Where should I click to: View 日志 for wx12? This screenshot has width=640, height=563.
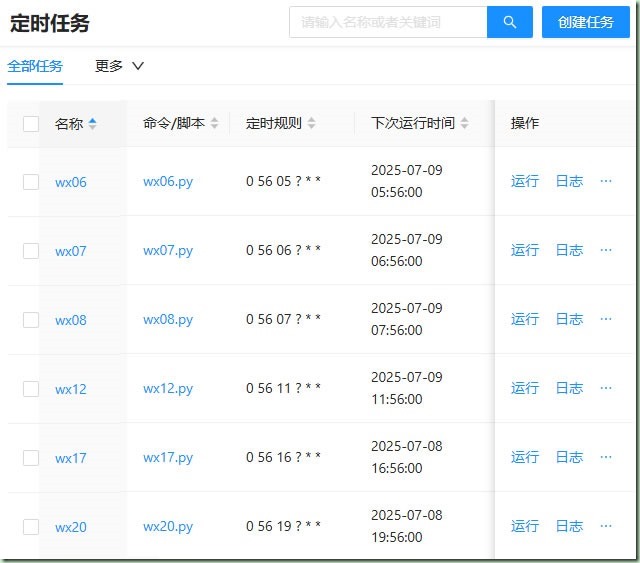(569, 388)
